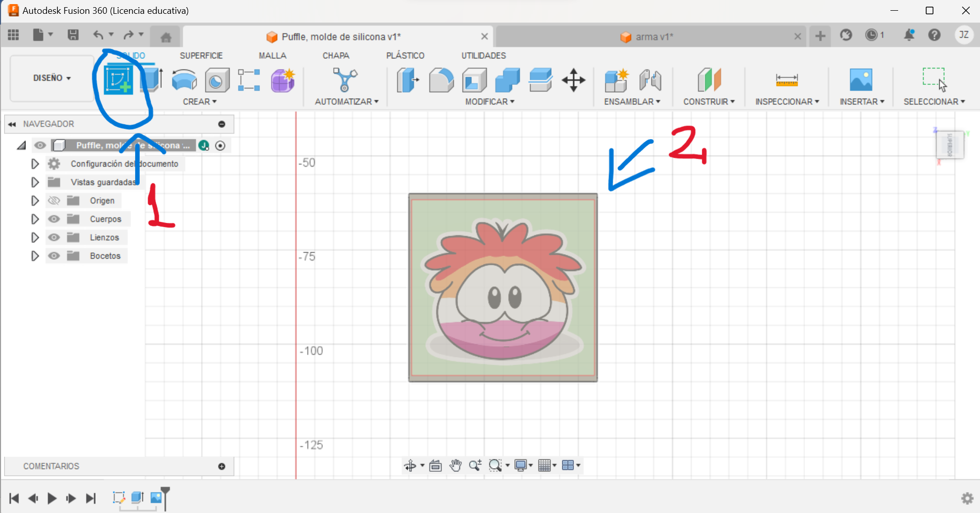Select the Revolve tool icon

tap(184, 80)
